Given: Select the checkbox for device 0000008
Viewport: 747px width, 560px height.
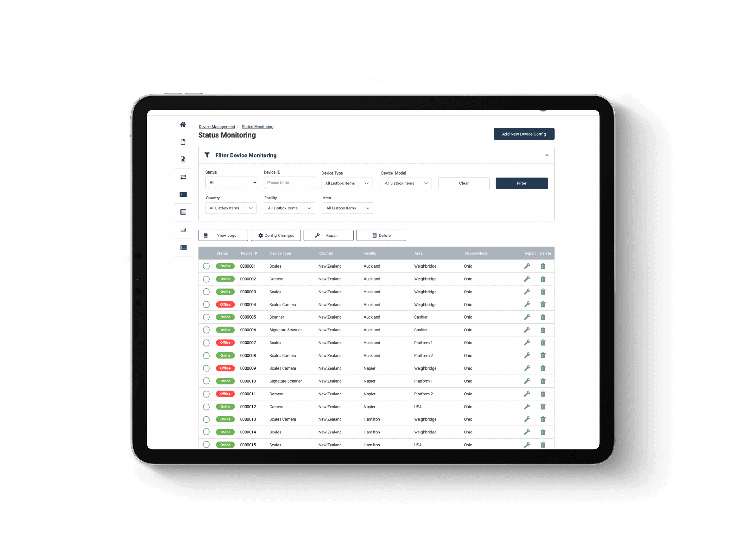Looking at the screenshot, I should pyautogui.click(x=206, y=355).
